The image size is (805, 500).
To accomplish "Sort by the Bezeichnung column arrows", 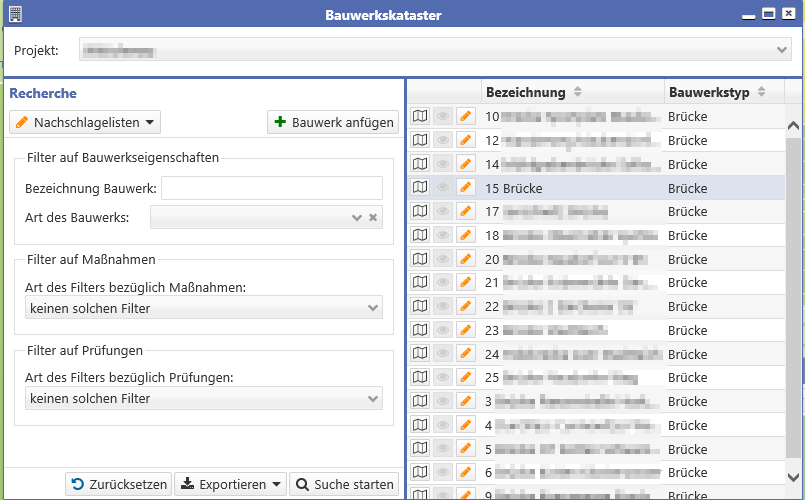I will click(x=576, y=93).
